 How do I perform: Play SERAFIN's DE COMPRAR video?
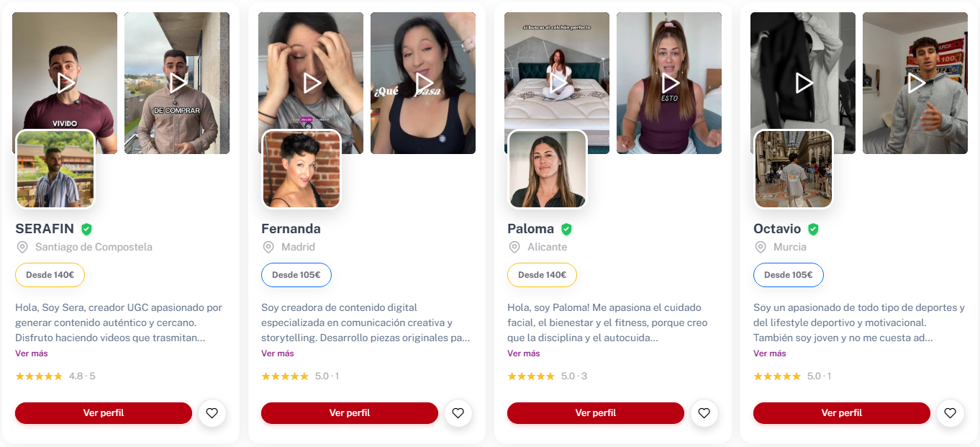coord(178,83)
